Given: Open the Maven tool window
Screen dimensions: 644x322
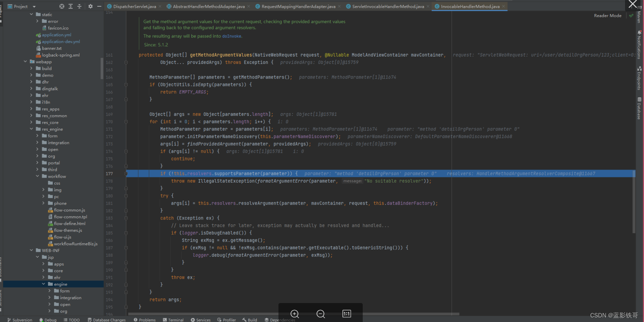Looking at the screenshot, I should pos(639,14).
